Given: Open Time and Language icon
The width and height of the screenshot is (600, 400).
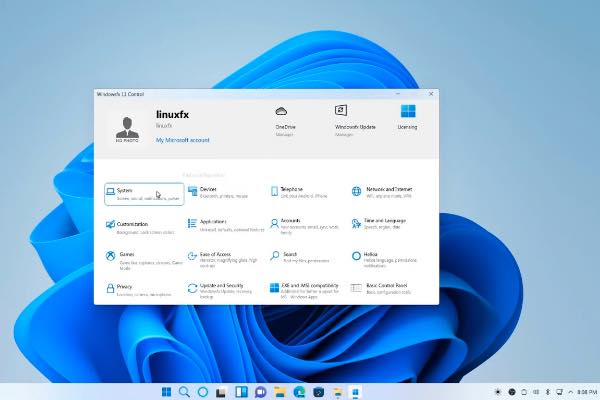Looking at the screenshot, I should [x=356, y=224].
